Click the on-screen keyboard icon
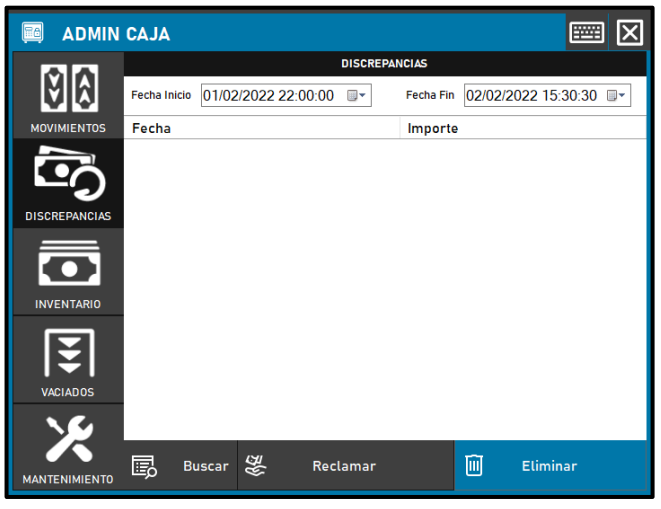The image size is (661, 509). [586, 33]
